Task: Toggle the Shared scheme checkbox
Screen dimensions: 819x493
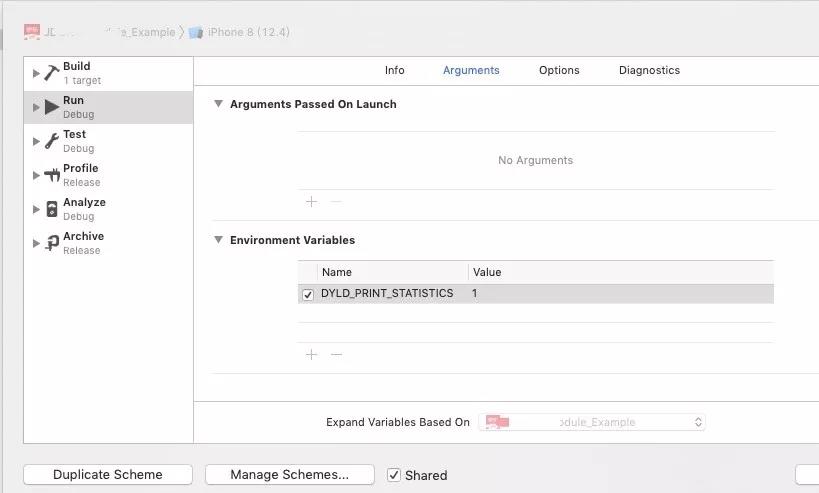Action: [x=394, y=475]
